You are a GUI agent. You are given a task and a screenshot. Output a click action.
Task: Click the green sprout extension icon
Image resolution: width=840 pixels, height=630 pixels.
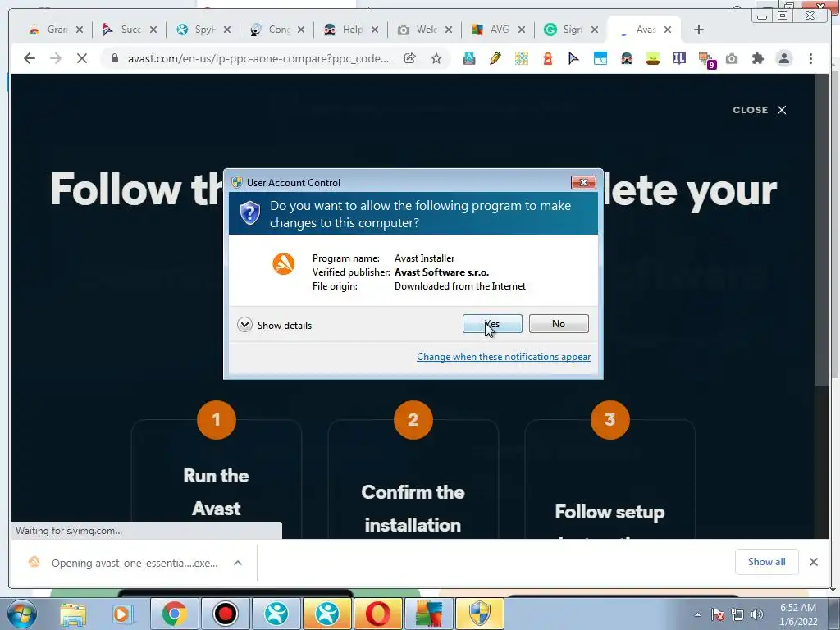pos(652,58)
